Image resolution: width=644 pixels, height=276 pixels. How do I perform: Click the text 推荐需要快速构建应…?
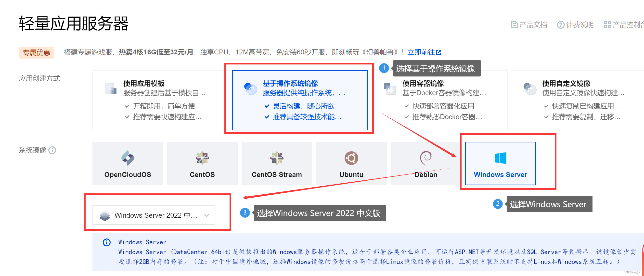coord(167,117)
